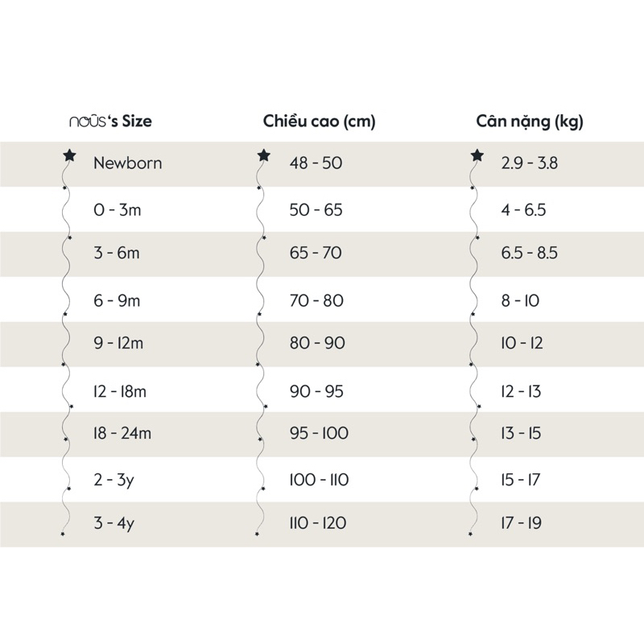644x644 pixels.
Task: Click the Newborn size label
Action: (127, 163)
